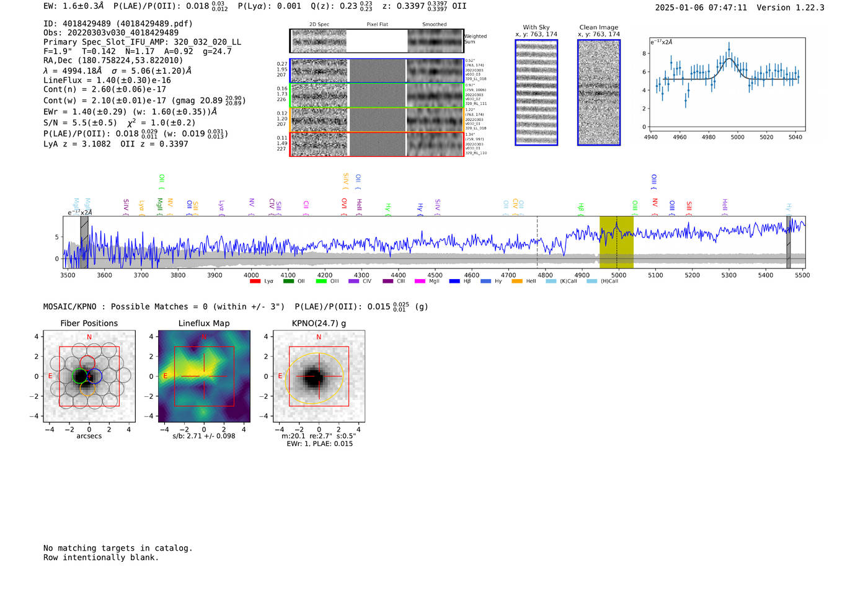Click the 5000 tick label on main spectrum

tap(618, 275)
